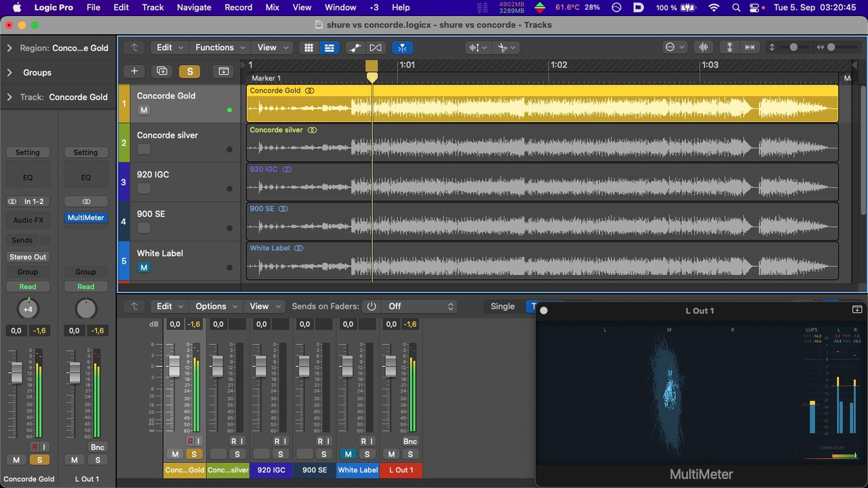The height and width of the screenshot is (488, 868).
Task: Toggle record enable on Conc...Gold mixer channel
Action: coord(190,441)
